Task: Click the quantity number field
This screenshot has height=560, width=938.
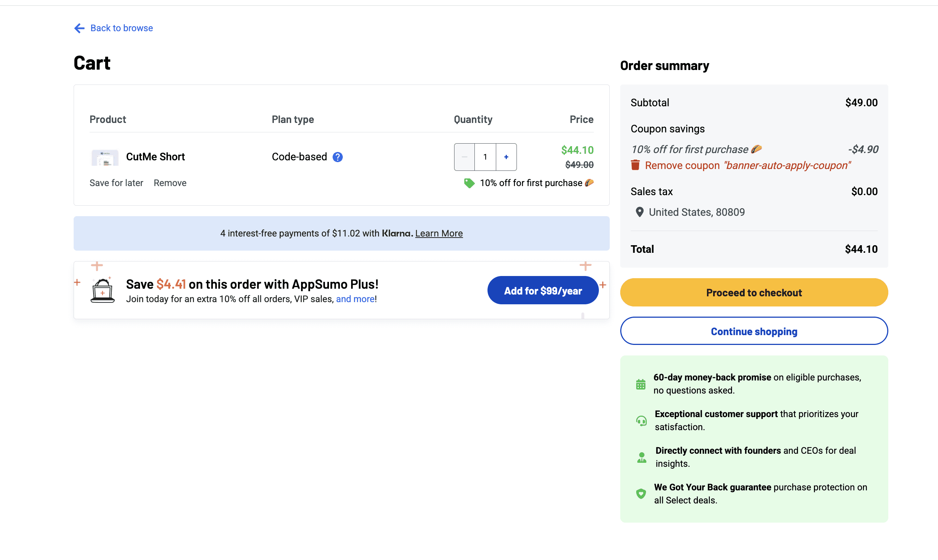Action: click(x=485, y=157)
